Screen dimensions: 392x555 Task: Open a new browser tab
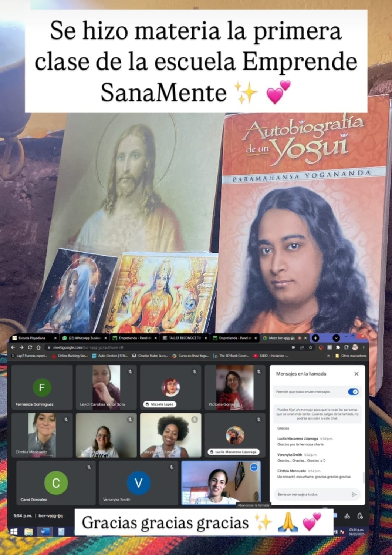click(315, 338)
